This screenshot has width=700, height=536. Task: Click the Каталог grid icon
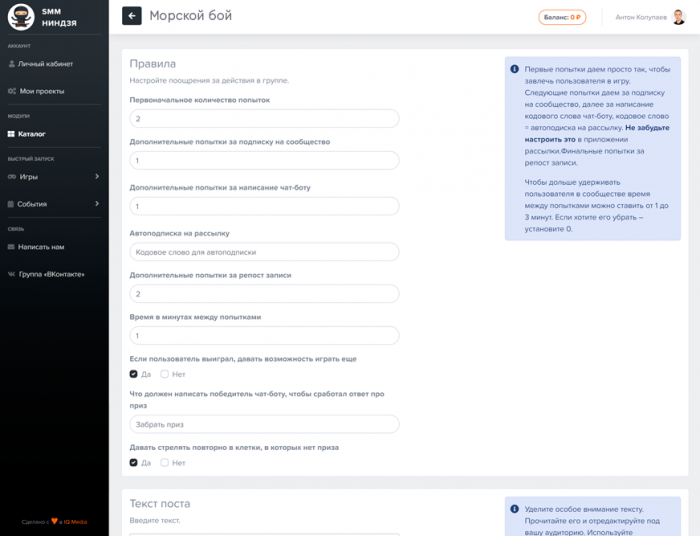point(11,133)
